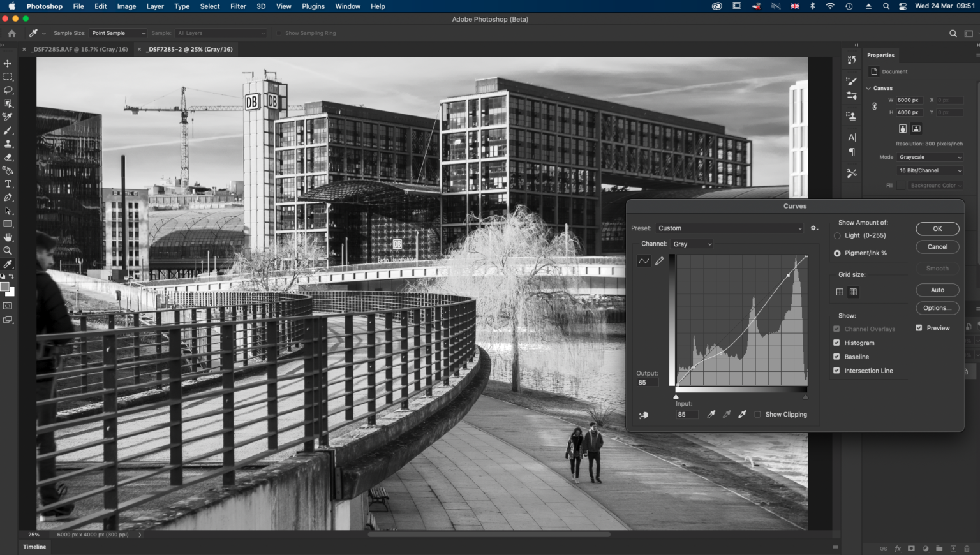This screenshot has height=555, width=980.
Task: Enable Show Clipping checkbox
Action: [757, 415]
